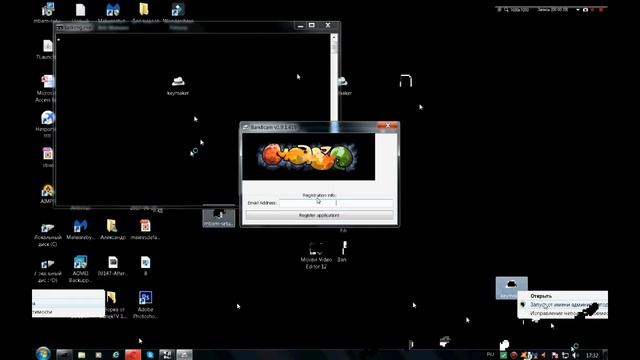
Task: Focus the Email Address input field
Action: tap(336, 202)
